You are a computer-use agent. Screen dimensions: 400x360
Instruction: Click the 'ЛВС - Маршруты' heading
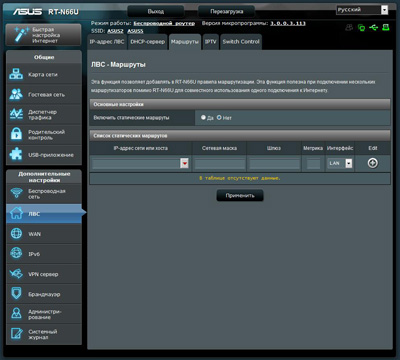tap(118, 65)
